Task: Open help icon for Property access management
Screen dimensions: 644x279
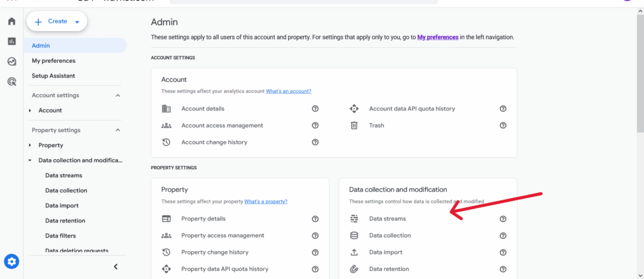Action: [x=315, y=236]
